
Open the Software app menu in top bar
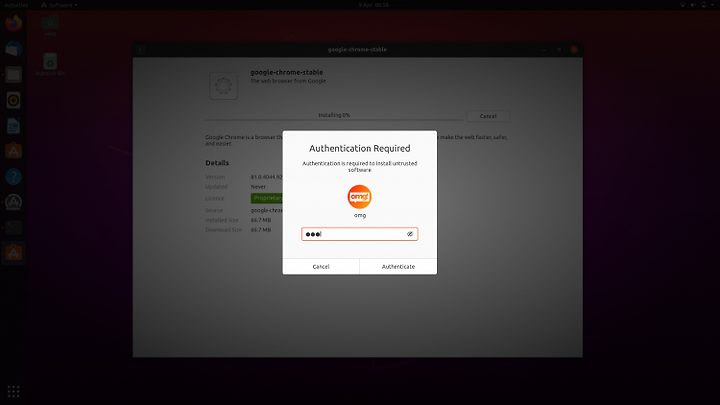point(59,5)
